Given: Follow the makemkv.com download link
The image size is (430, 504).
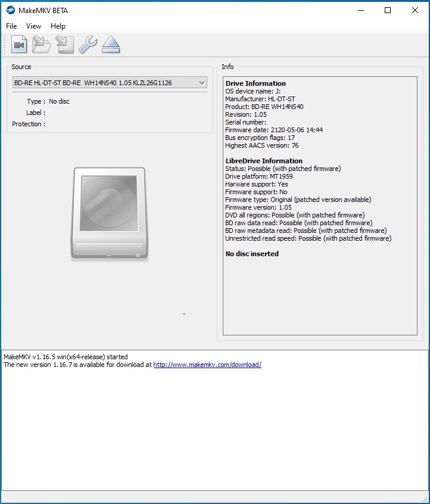Looking at the screenshot, I should click(x=207, y=365).
